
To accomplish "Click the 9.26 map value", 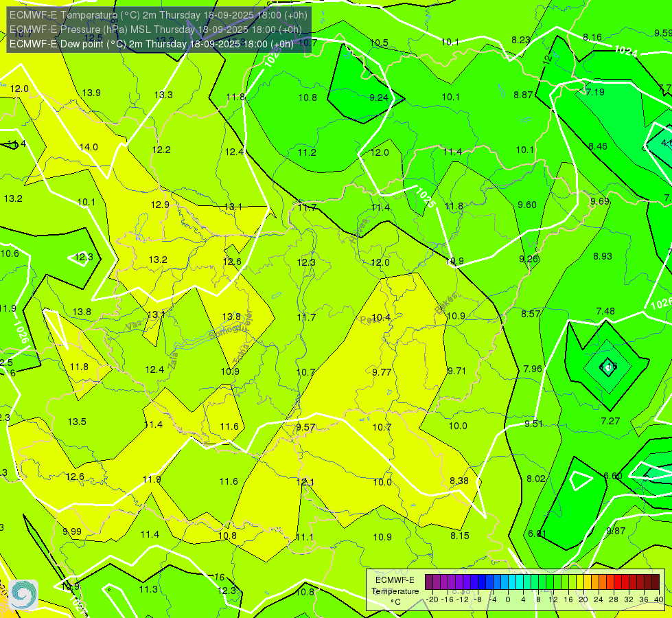I will point(529,259).
